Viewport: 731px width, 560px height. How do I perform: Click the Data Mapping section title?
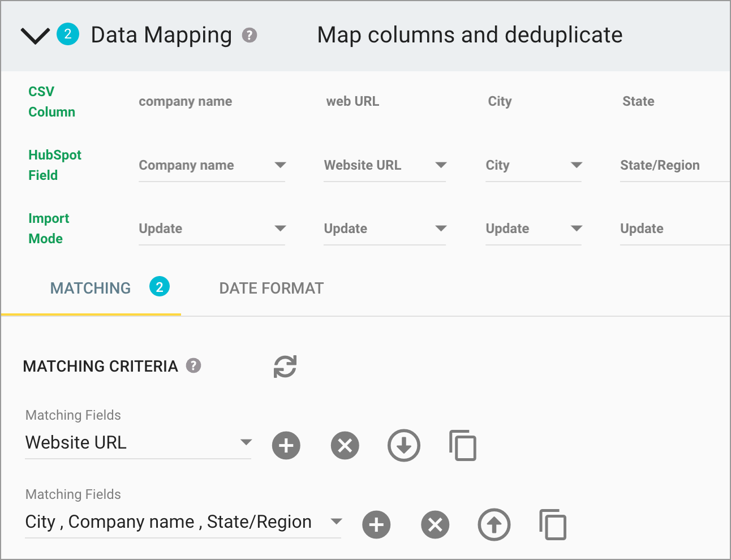(161, 35)
